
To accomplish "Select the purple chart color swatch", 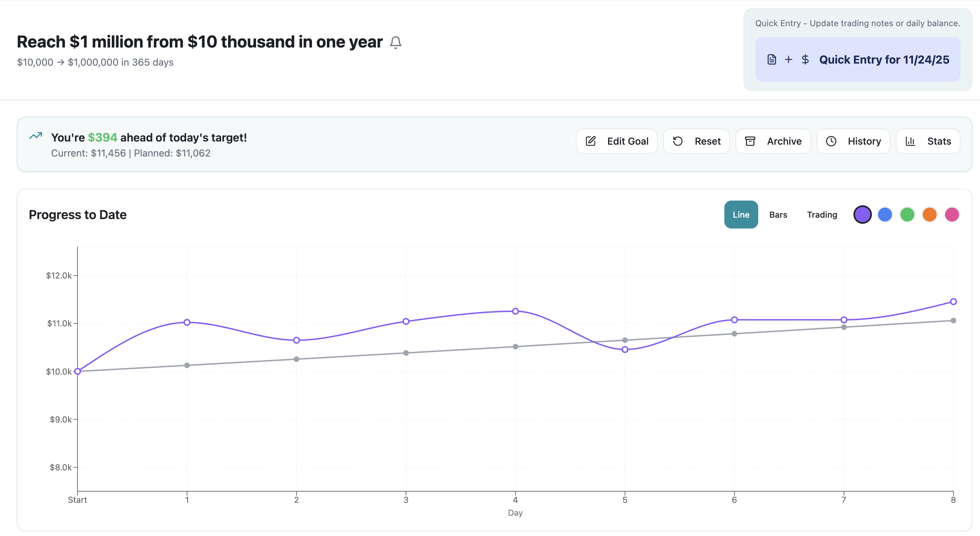I will [x=862, y=215].
